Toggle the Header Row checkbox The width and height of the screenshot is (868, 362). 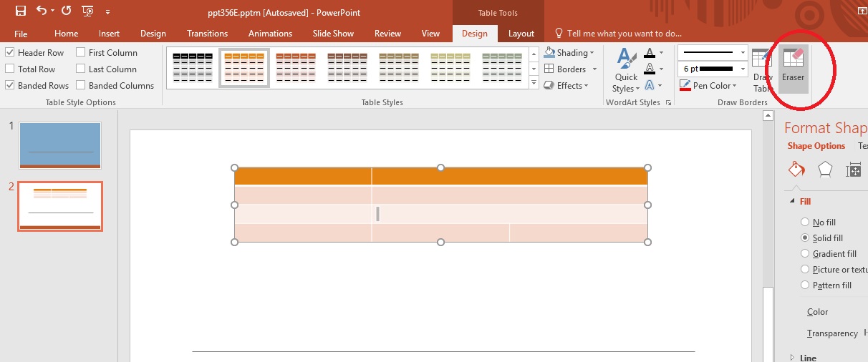[10, 53]
